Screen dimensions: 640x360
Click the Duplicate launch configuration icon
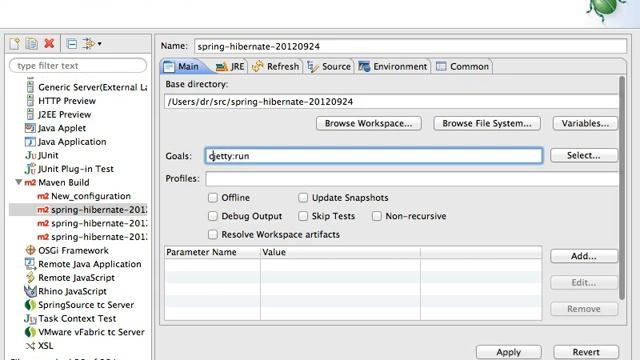31,44
